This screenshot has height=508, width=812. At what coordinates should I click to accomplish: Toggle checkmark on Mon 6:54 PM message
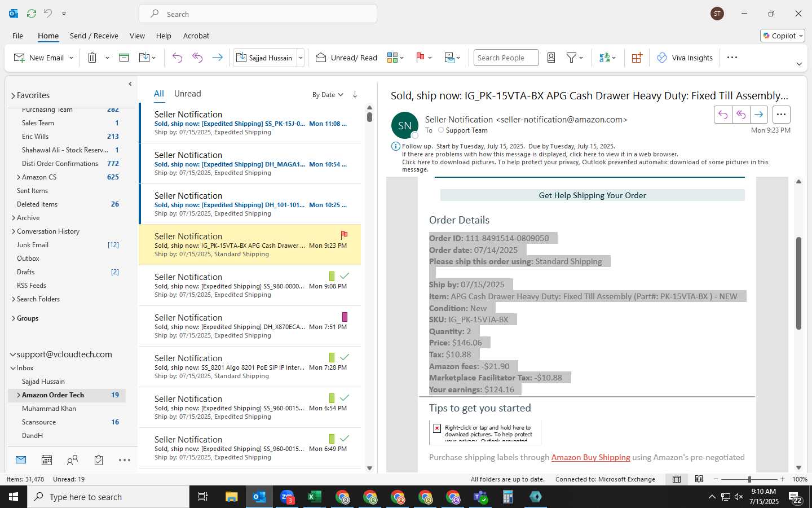[x=345, y=398]
